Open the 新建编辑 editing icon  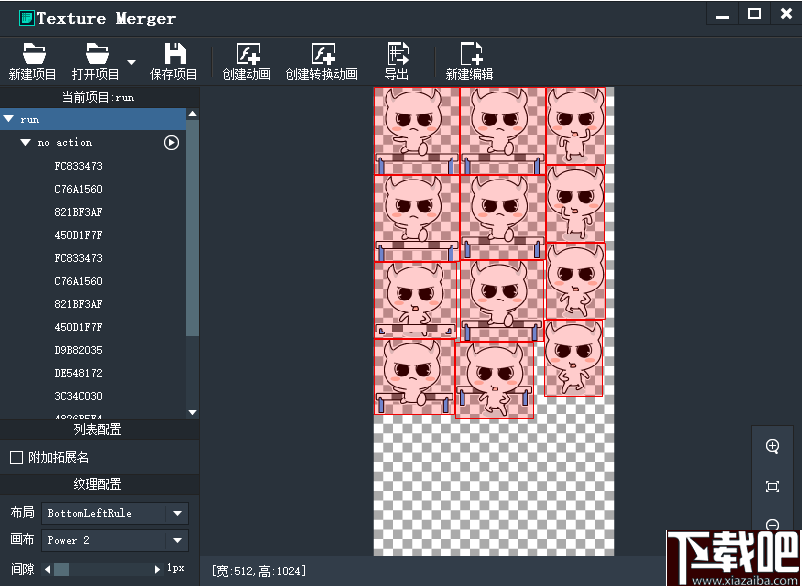469,60
